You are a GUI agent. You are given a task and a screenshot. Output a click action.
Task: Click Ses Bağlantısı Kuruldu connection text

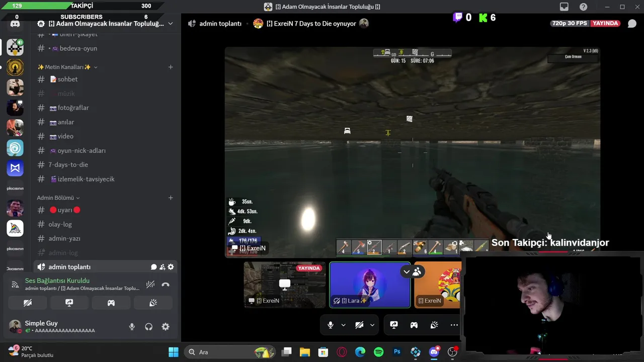57,281
